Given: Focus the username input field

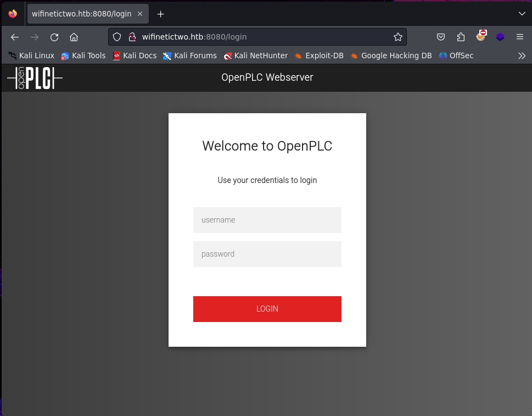Looking at the screenshot, I should click(x=267, y=220).
